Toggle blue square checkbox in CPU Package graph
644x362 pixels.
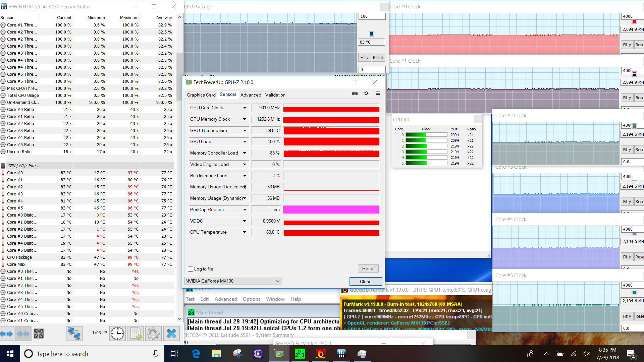coord(371,34)
